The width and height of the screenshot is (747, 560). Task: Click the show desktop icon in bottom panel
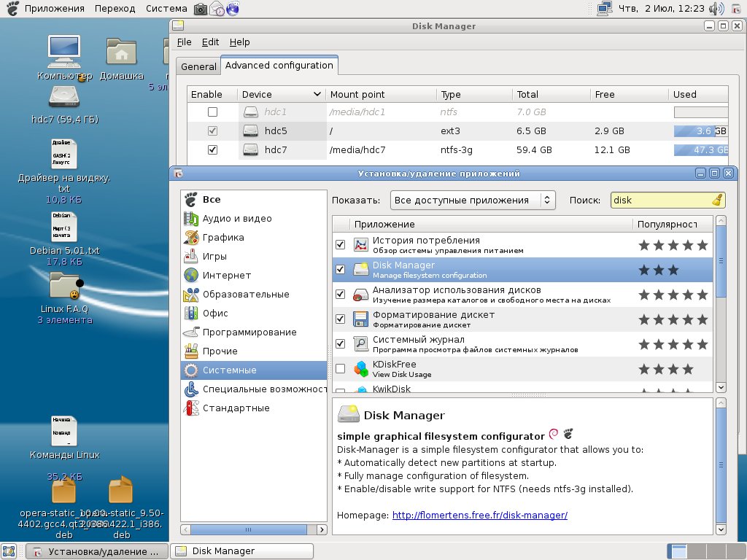click(9, 551)
